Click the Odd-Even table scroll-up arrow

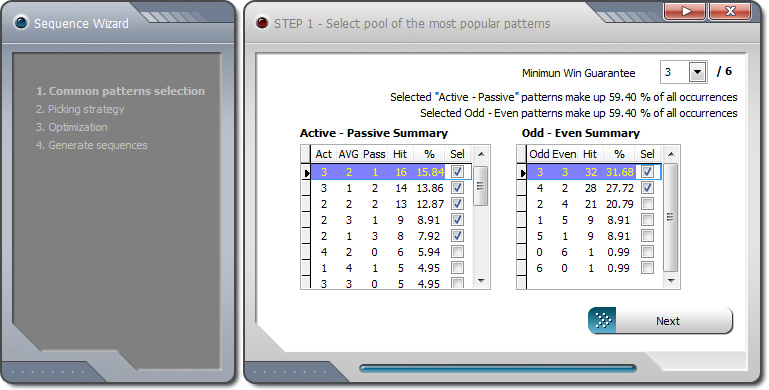click(x=671, y=154)
